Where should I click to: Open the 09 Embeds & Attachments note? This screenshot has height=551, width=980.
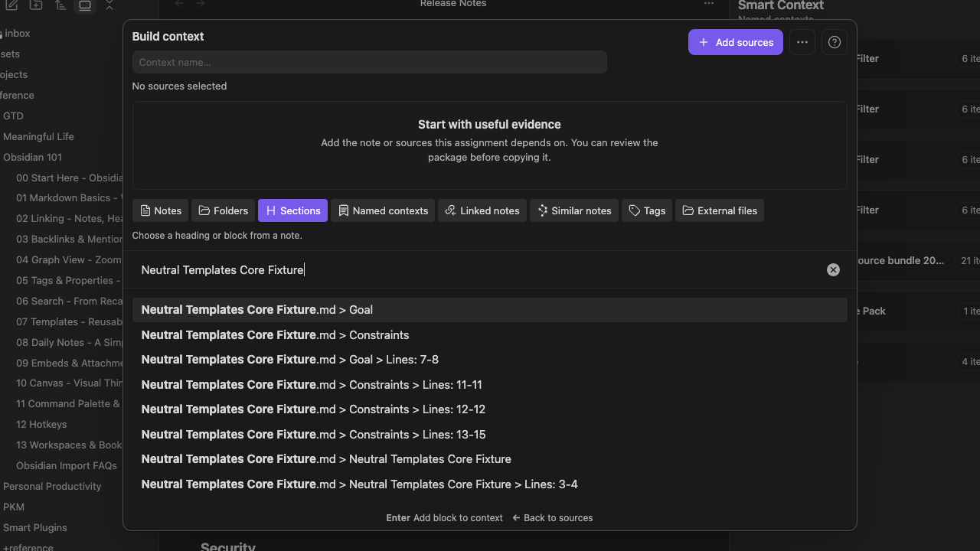(67, 364)
